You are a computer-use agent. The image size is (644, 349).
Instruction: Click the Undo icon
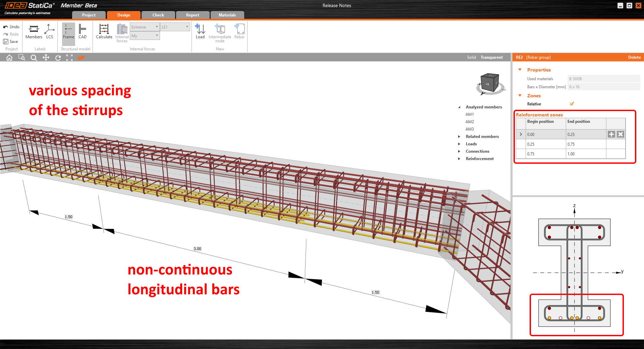11,27
